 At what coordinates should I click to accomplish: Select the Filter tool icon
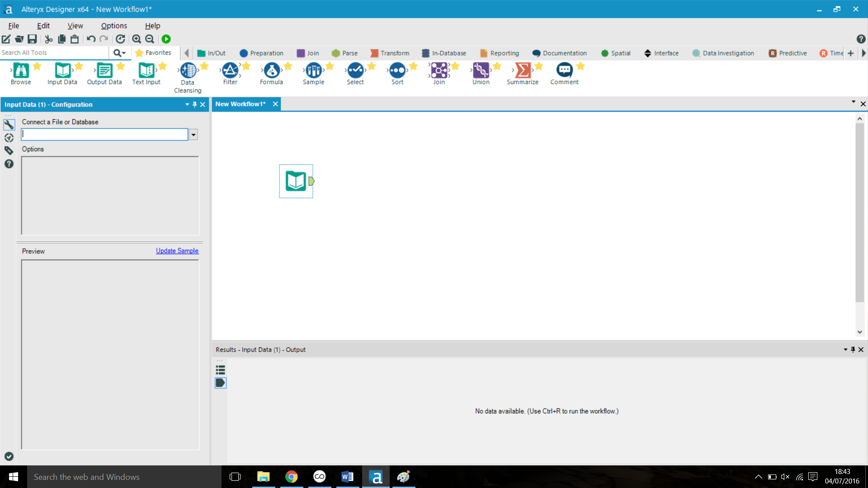point(230,71)
